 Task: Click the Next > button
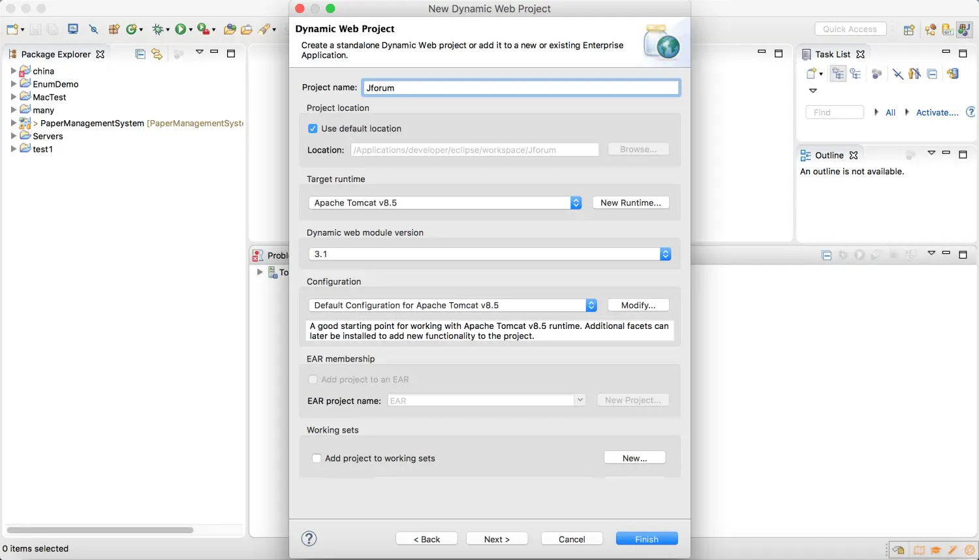point(497,539)
